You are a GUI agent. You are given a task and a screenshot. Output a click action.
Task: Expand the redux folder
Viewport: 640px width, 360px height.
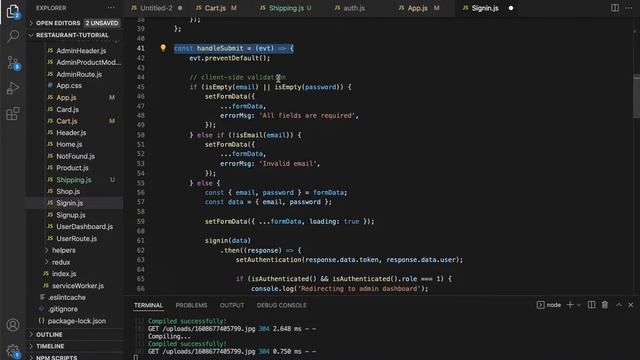[x=61, y=262]
